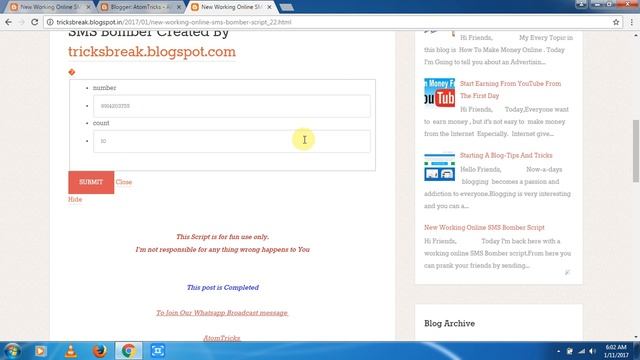Image resolution: width=640 pixels, height=360 pixels.
Task: Launch VLC from the taskbar
Action: point(71,351)
